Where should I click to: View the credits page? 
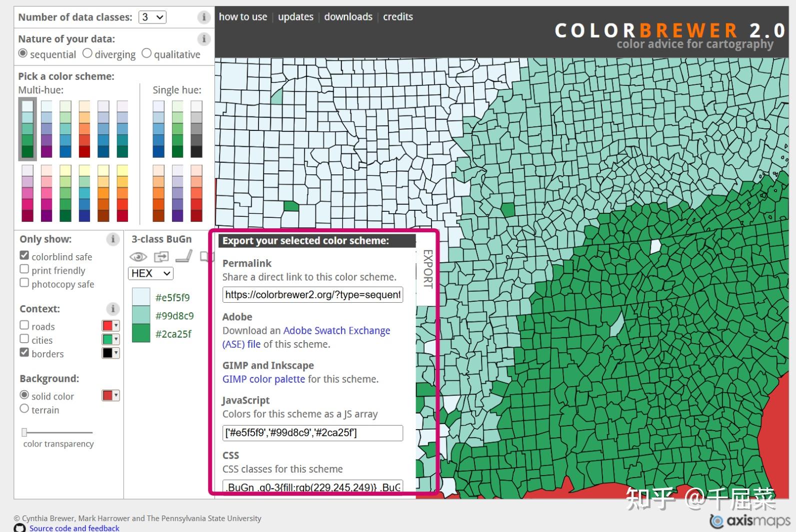398,16
